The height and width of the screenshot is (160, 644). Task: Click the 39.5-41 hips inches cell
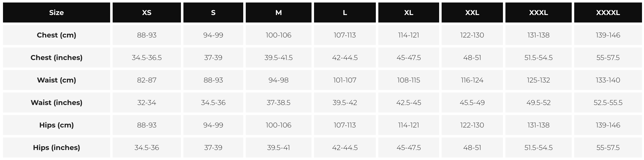[278, 147]
